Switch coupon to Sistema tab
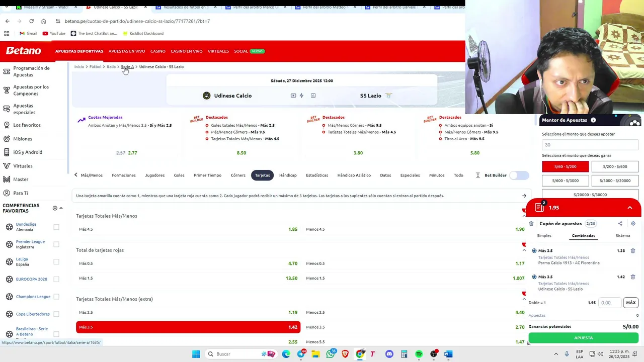Image resolution: width=644 pixels, height=362 pixels. tap(622, 236)
